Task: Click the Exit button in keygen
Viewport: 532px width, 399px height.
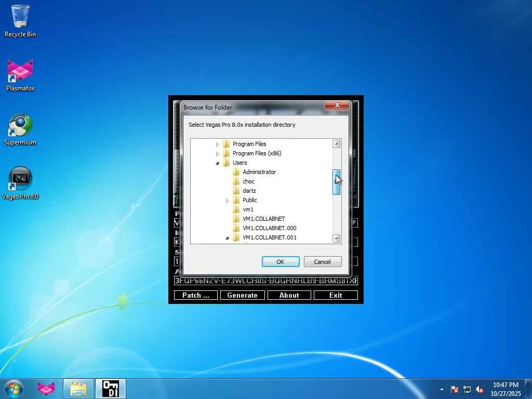Action: (336, 295)
